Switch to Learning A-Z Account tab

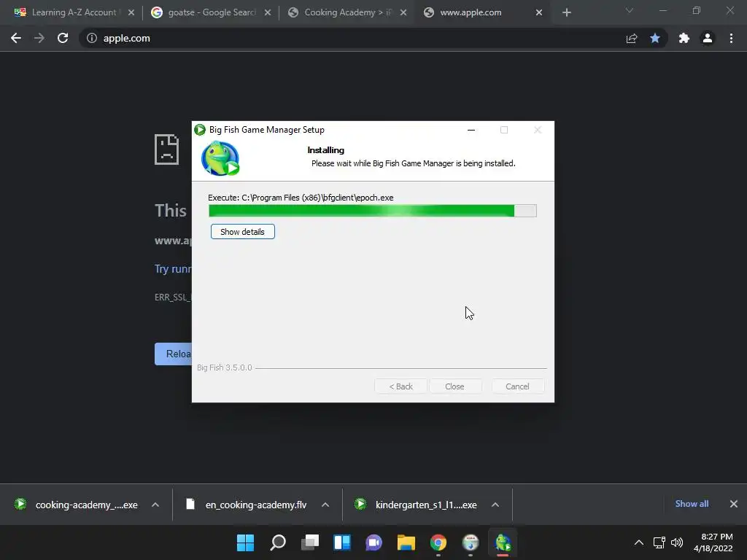74,12
